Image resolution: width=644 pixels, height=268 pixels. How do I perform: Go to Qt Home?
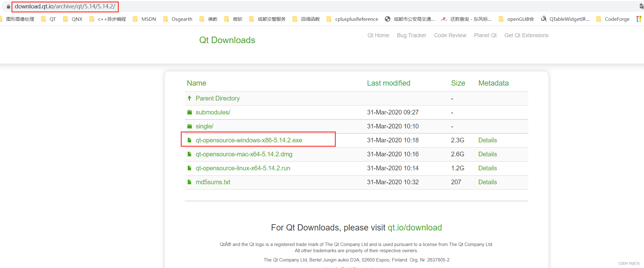point(378,35)
